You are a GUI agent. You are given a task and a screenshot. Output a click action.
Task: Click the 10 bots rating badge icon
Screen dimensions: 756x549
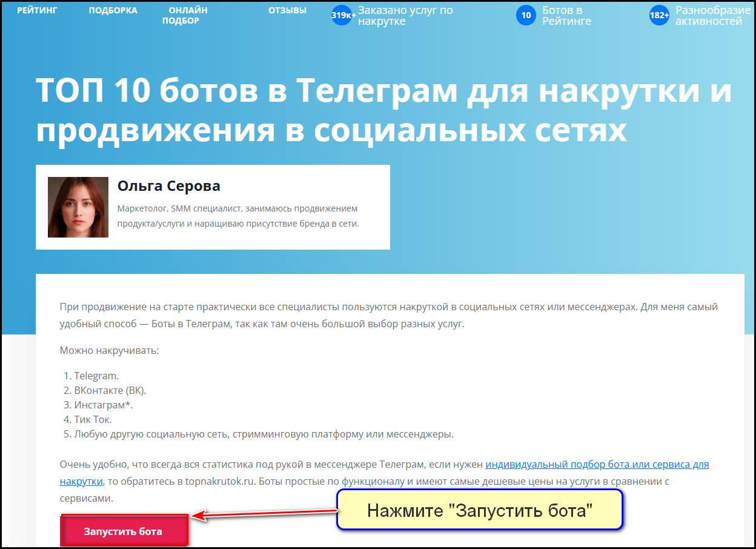525,15
